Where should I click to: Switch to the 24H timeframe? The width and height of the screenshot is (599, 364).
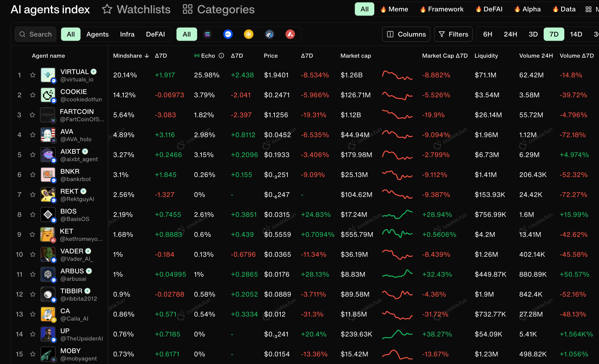tap(510, 34)
